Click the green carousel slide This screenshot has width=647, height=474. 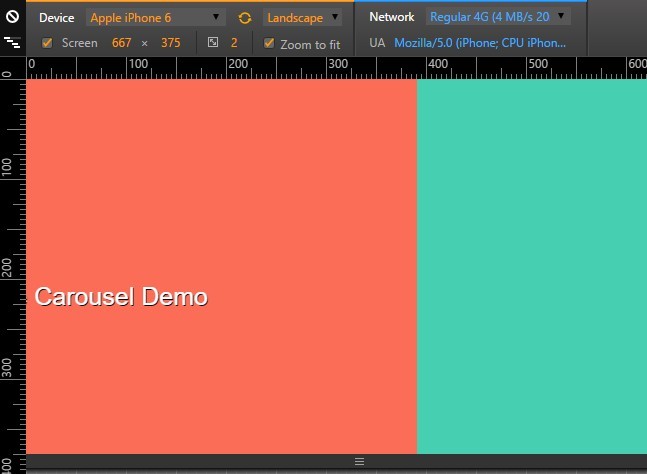(532, 266)
